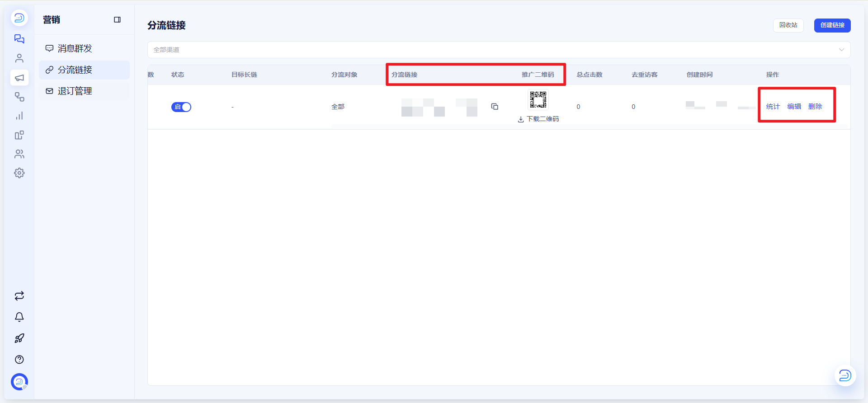Open the bar chart statistics icon
Viewport: 868px width, 403px height.
pyautogui.click(x=19, y=116)
